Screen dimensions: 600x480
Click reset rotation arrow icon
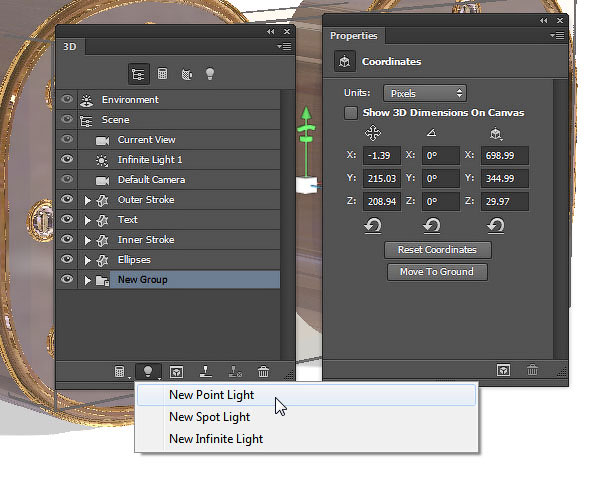point(433,226)
